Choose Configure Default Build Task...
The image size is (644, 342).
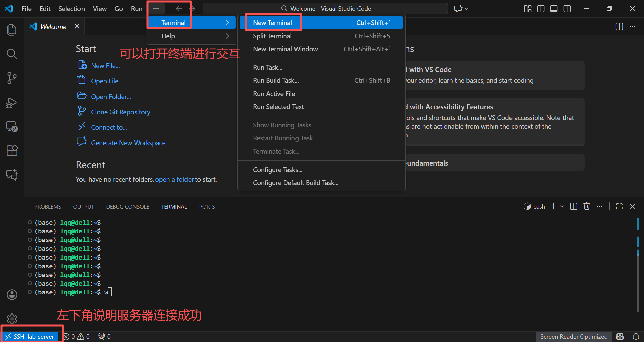click(321, 183)
